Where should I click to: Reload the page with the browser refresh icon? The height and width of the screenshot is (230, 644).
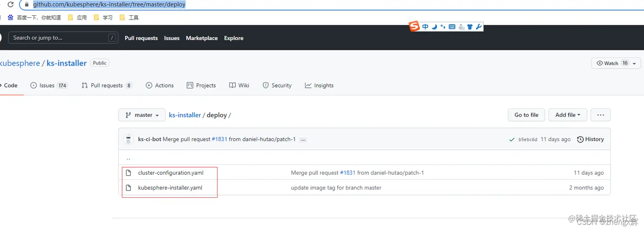(x=11, y=5)
